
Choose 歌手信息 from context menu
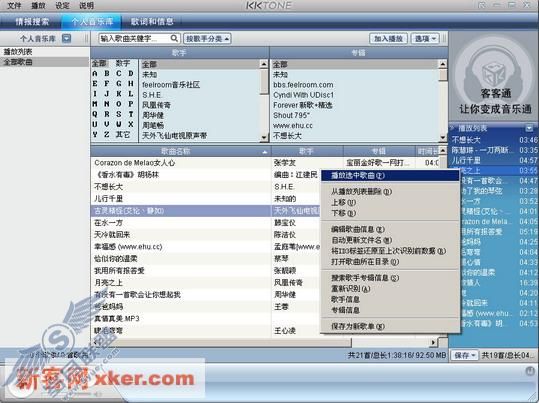click(x=390, y=299)
